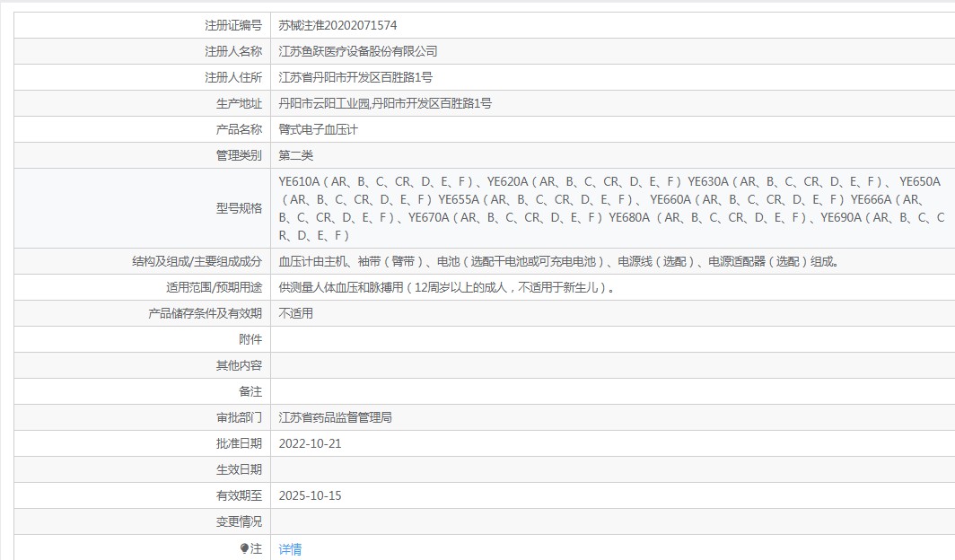Click registrant address 江苏省丹阳市开发区百胜路1号
Image resolution: width=955 pixels, height=560 pixels.
click(355, 77)
